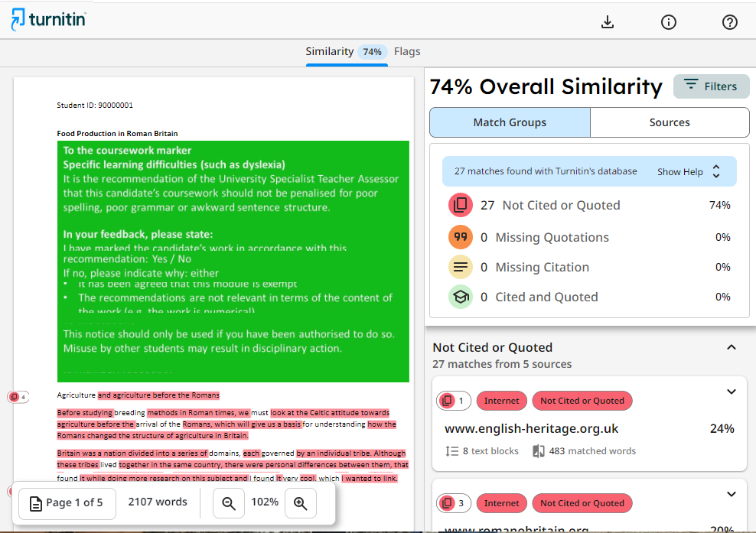
Task: Open the Page 1 of 5 navigator
Action: (67, 503)
